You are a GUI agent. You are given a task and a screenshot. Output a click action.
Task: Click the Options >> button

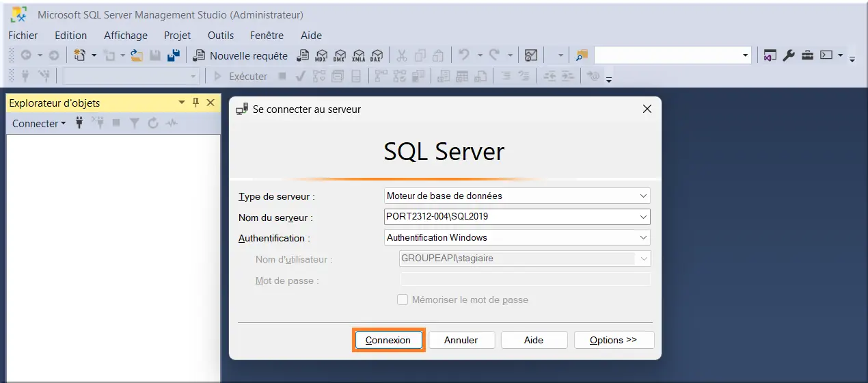coord(614,340)
